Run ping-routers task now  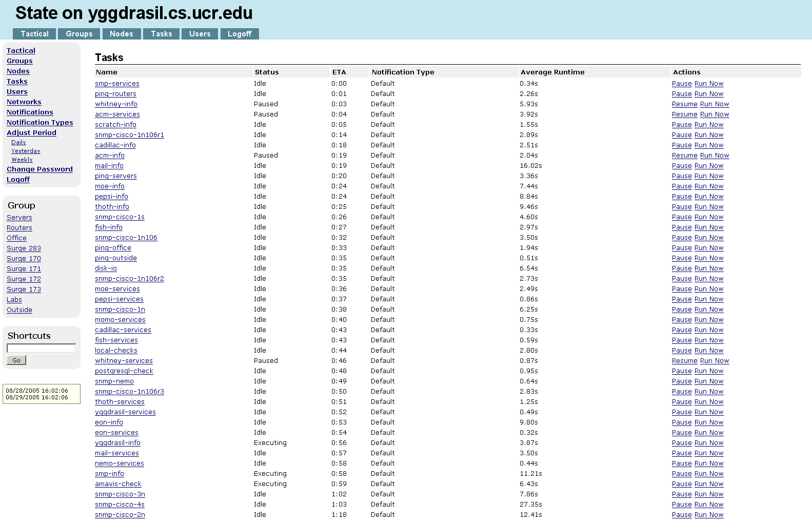click(x=709, y=94)
